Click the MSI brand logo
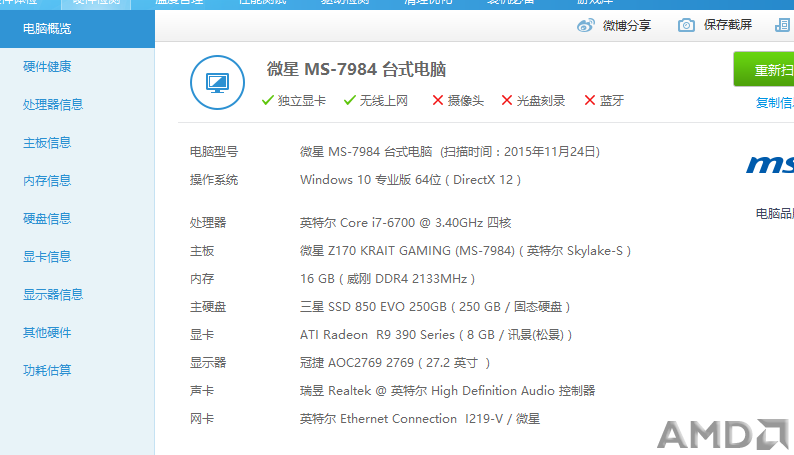The width and height of the screenshot is (794, 455). (x=770, y=164)
